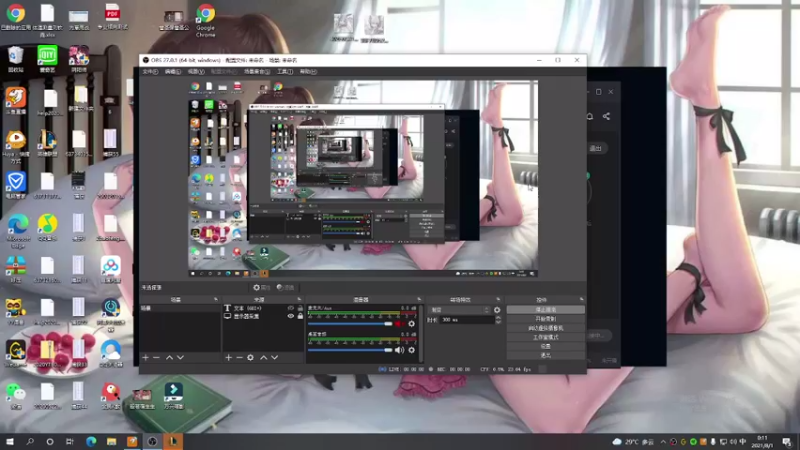Click the Start Recording button
Image resolution: width=800 pixels, height=450 pixels.
[x=545, y=319]
